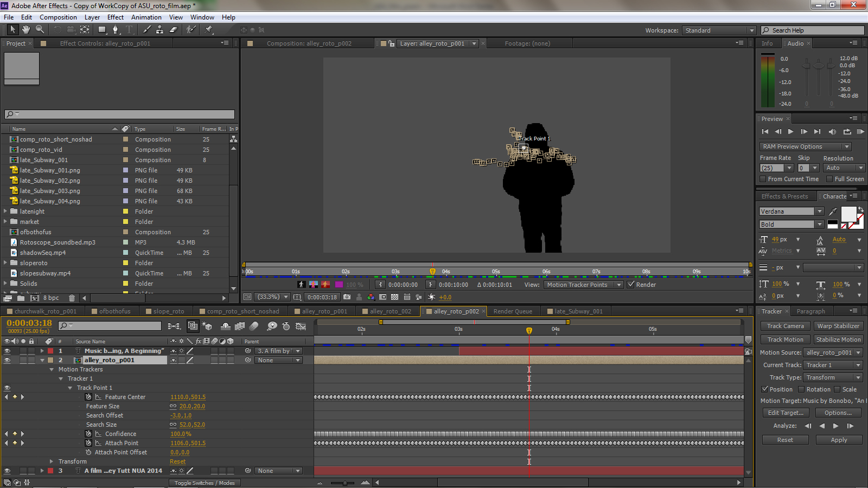
Task: Open the View Motion Tracker Points dropdown
Action: [x=583, y=285]
